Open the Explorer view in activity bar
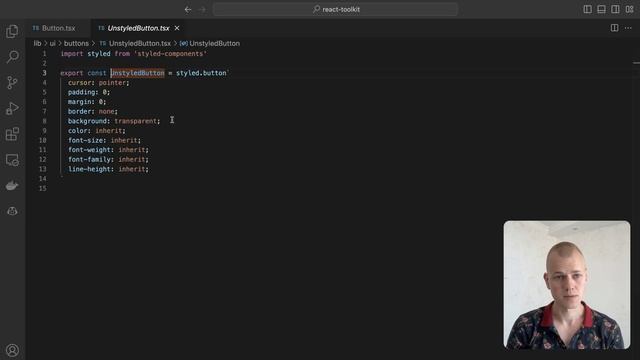The width and height of the screenshot is (640, 360). (12, 31)
